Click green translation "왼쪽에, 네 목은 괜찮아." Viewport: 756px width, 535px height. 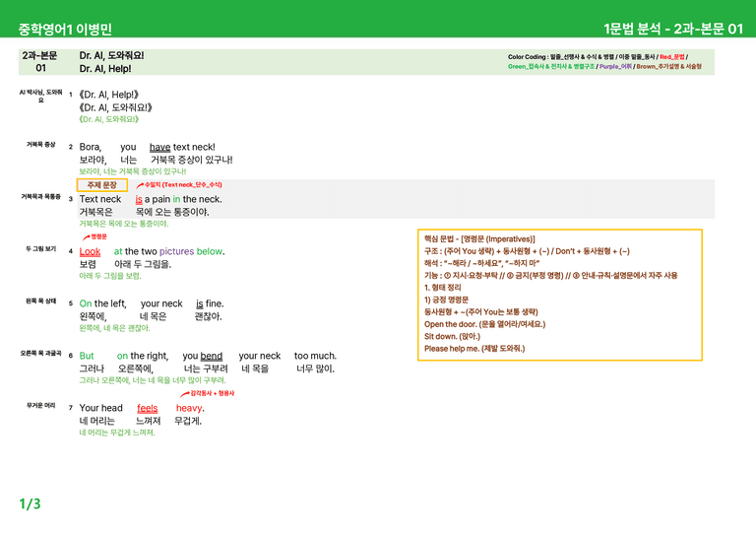click(115, 328)
